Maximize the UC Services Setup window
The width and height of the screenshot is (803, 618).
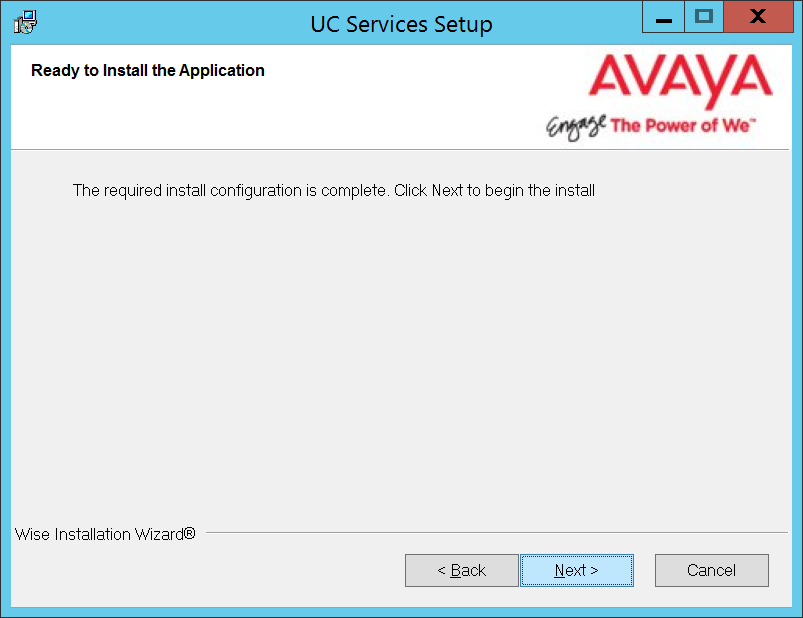(704, 17)
